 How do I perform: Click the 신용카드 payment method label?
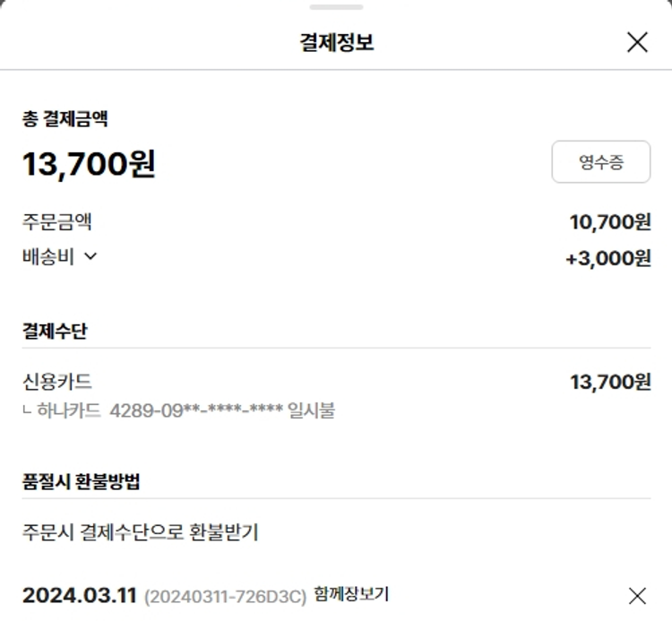coord(57,382)
